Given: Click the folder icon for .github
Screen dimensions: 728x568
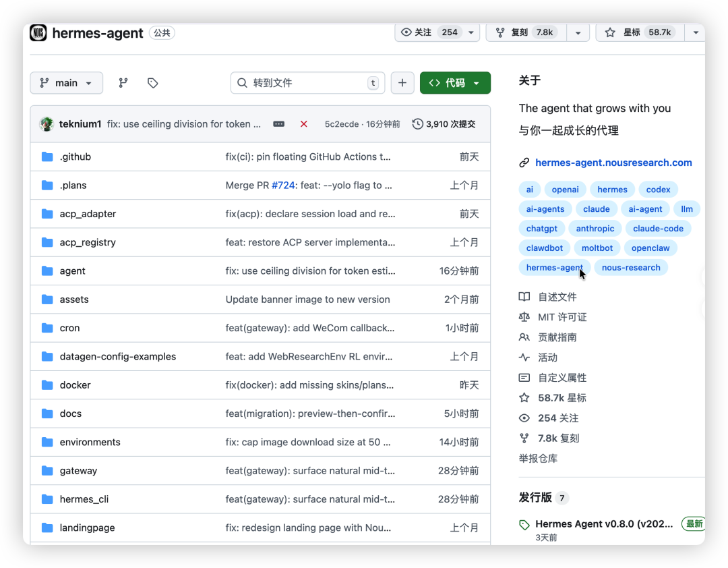Looking at the screenshot, I should [47, 157].
